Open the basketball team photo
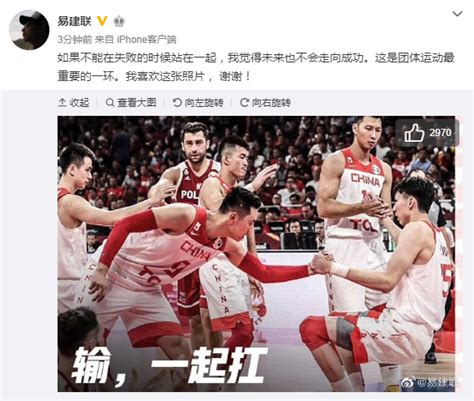474x401 pixels. click(256, 254)
